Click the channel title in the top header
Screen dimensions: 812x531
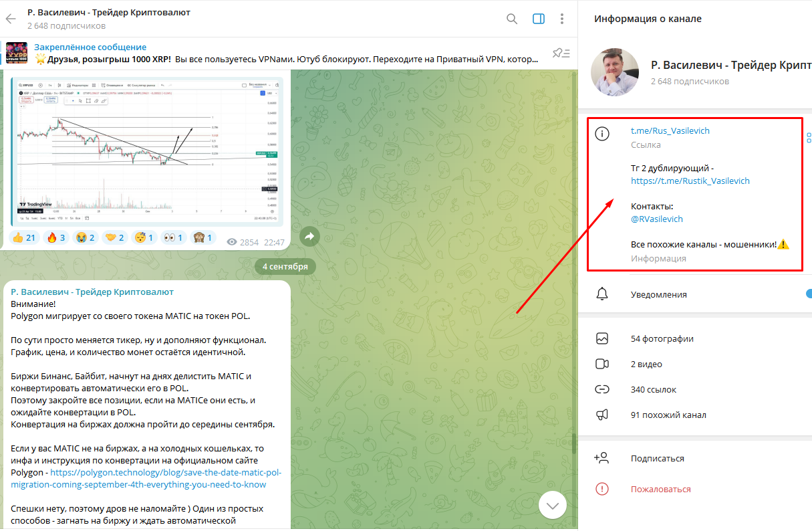coord(109,12)
